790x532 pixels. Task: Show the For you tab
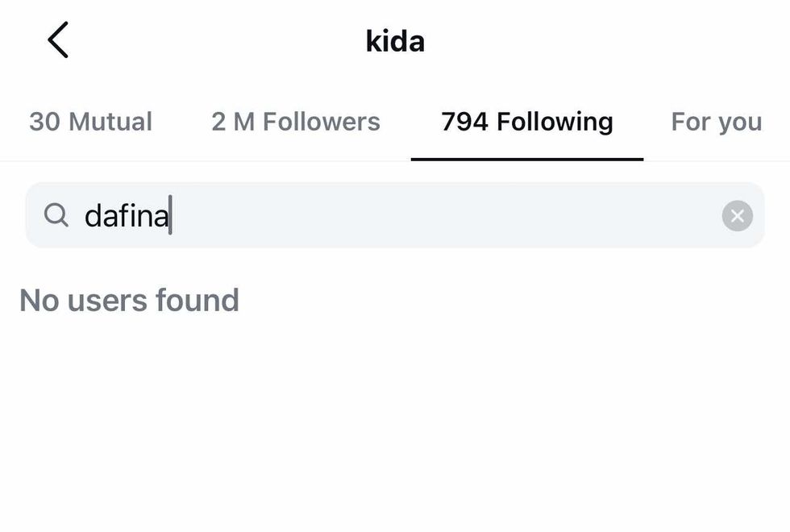click(716, 122)
